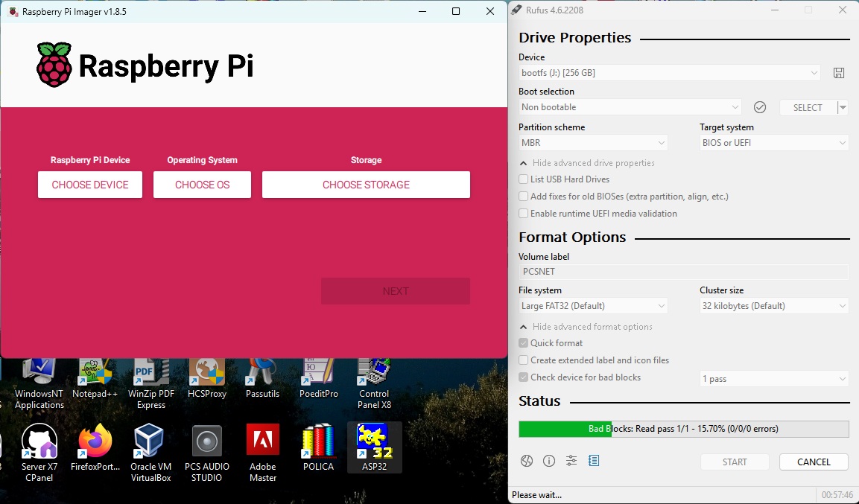Screen dimensions: 859x504
Task: Click Rufus save device image icon
Action: [839, 73]
